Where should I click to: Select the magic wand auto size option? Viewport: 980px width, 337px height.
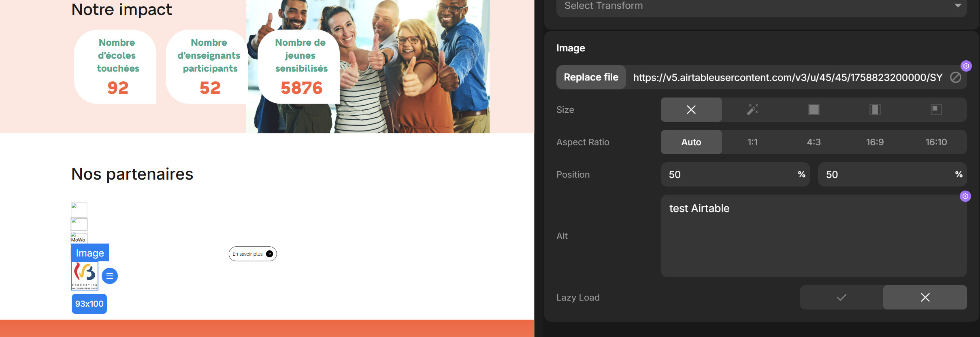(752, 110)
